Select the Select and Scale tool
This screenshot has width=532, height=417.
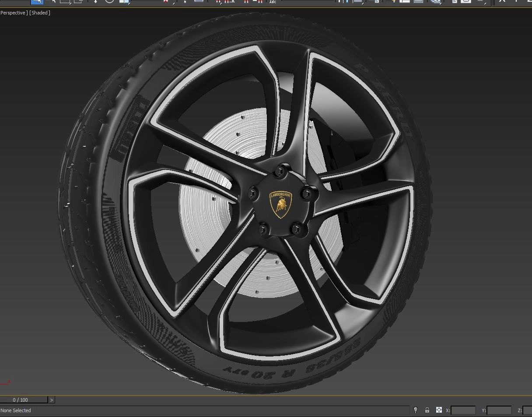coord(124,1)
